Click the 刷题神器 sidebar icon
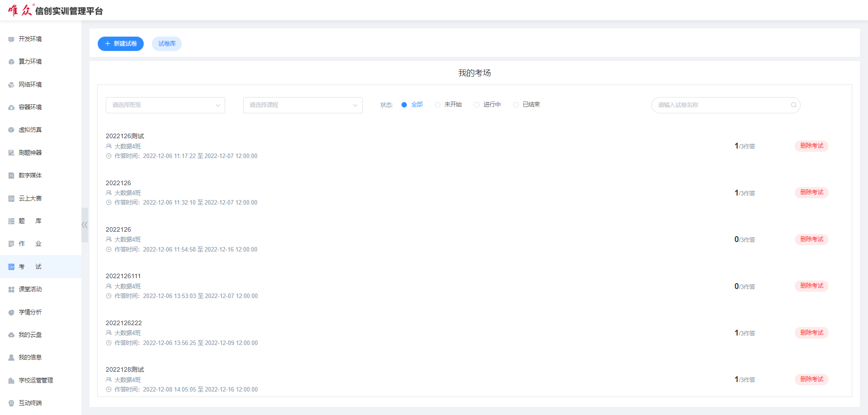This screenshot has height=415, width=868. pyautogui.click(x=11, y=153)
